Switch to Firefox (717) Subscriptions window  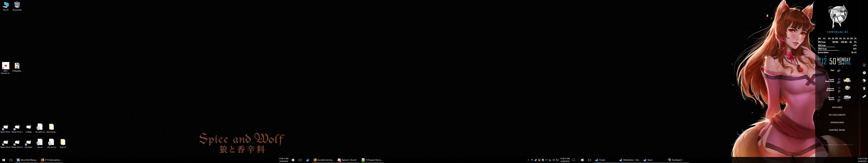click(x=52, y=160)
